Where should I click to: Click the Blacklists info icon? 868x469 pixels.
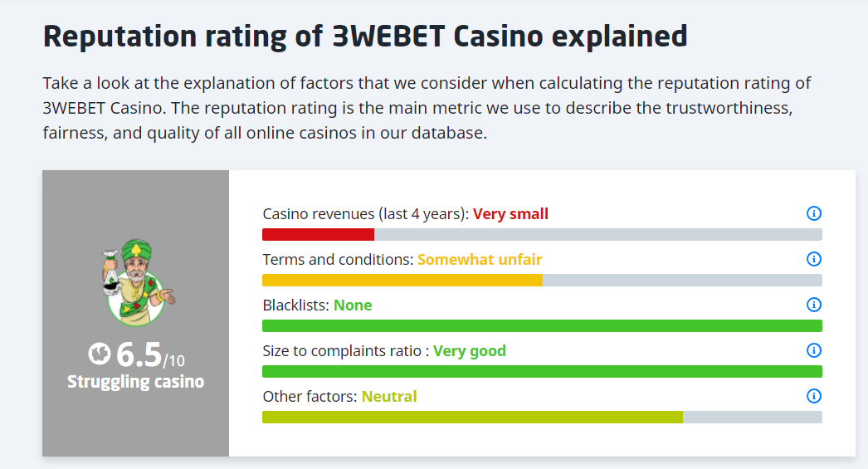click(x=814, y=305)
